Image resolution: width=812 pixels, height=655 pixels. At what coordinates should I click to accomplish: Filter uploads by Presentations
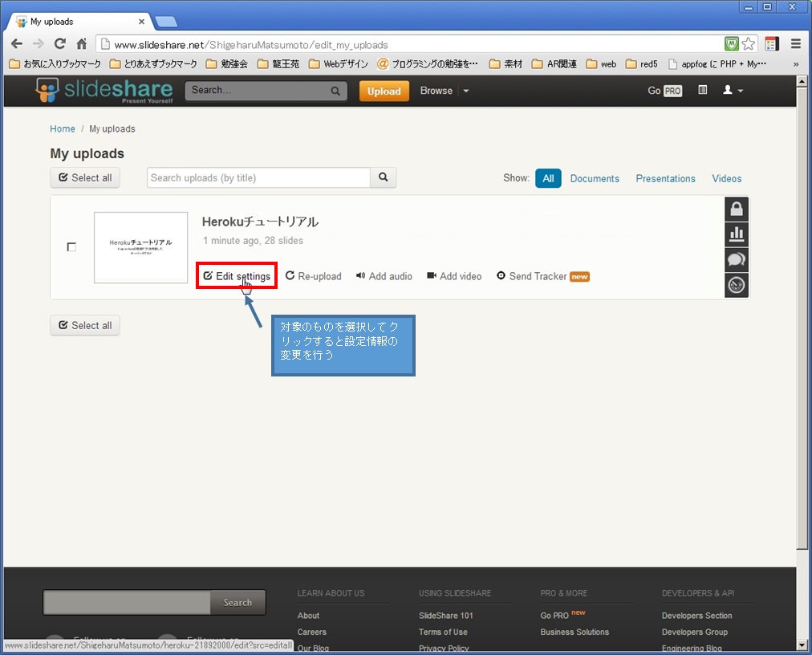[x=665, y=178]
